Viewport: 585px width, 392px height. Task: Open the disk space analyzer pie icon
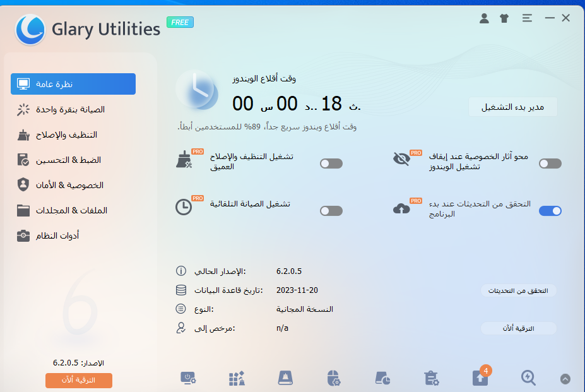tap(382, 378)
